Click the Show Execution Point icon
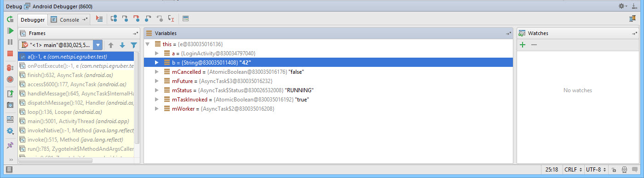The image size is (644, 178). (x=99, y=19)
